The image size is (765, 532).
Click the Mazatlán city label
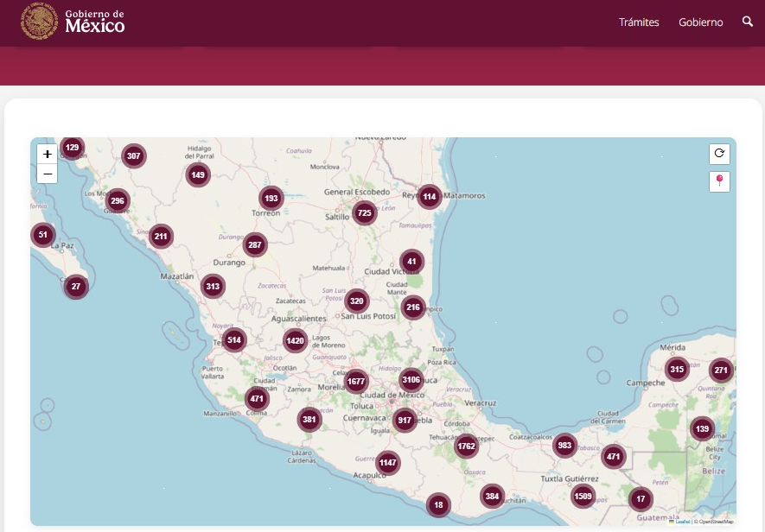(177, 276)
